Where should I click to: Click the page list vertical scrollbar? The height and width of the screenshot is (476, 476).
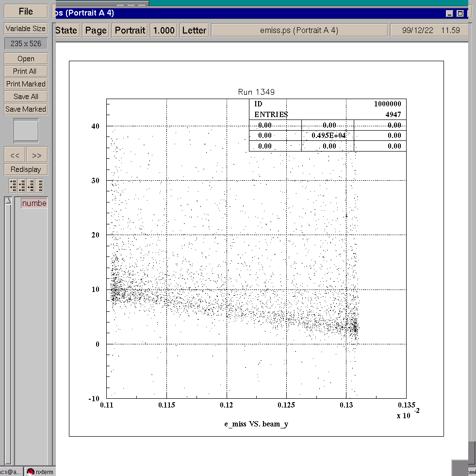(x=8, y=330)
